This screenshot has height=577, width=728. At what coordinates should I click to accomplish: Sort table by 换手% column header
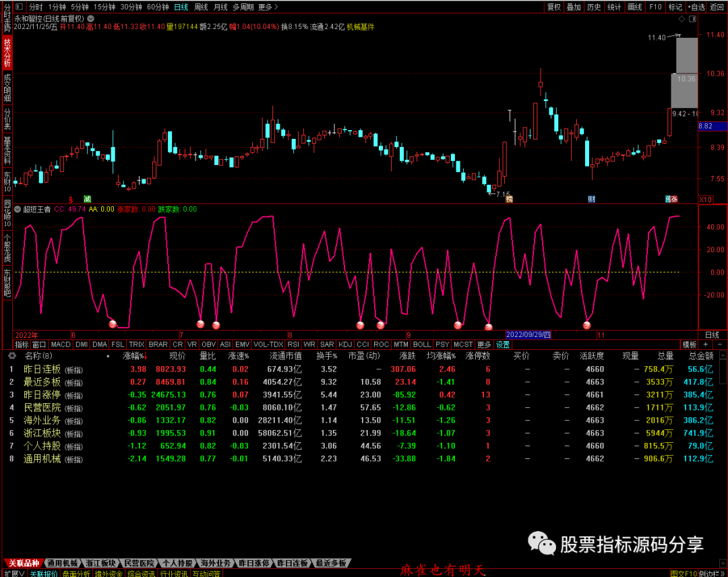[x=326, y=356]
